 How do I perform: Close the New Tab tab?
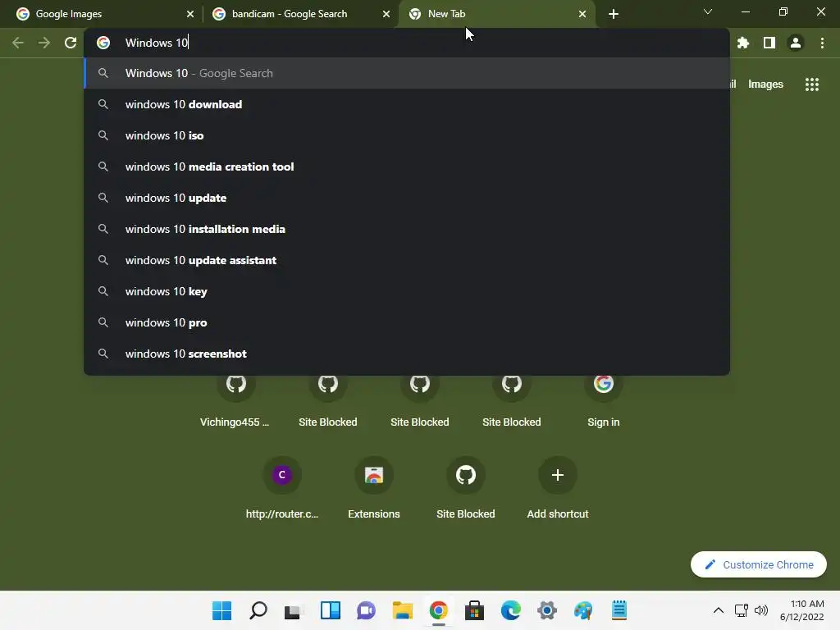pos(582,14)
